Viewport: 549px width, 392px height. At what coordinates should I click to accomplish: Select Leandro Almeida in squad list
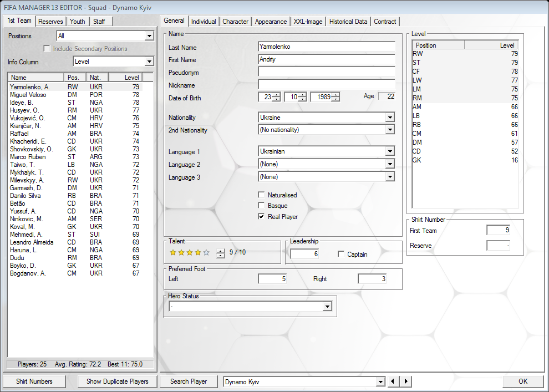pos(75,242)
